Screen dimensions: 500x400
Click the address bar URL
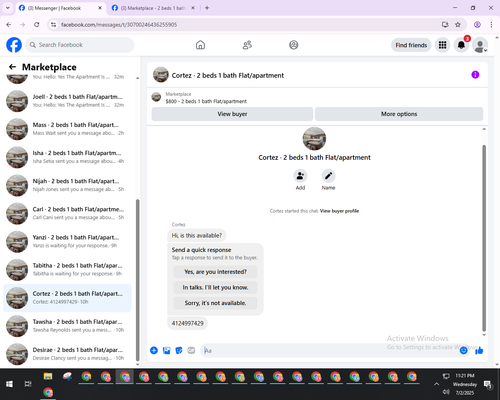point(119,25)
